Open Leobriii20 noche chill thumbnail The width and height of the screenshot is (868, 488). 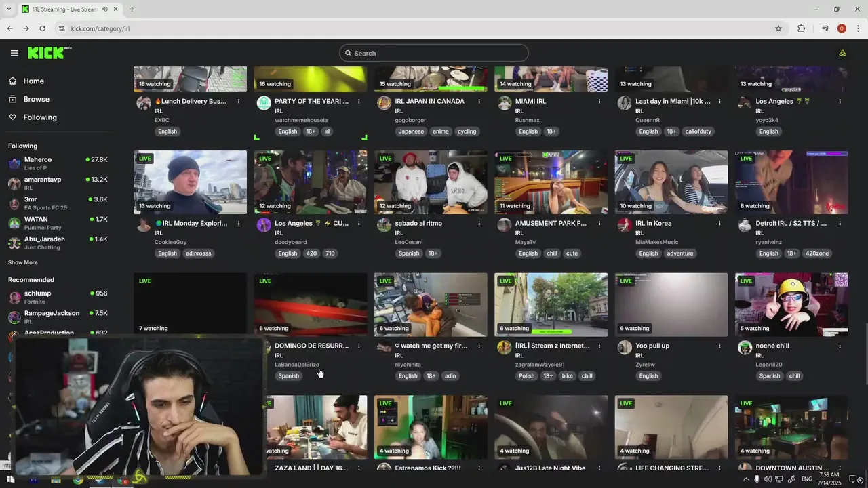[791, 305]
